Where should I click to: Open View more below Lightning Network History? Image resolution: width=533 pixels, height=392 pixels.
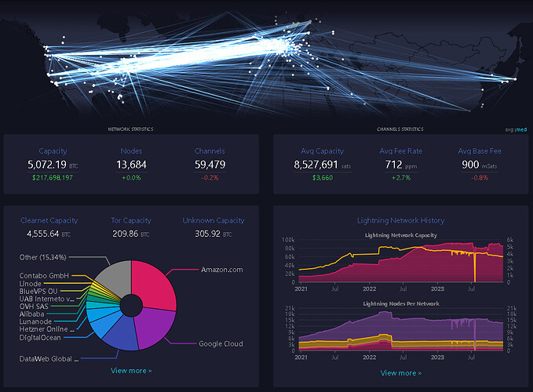[x=400, y=373]
